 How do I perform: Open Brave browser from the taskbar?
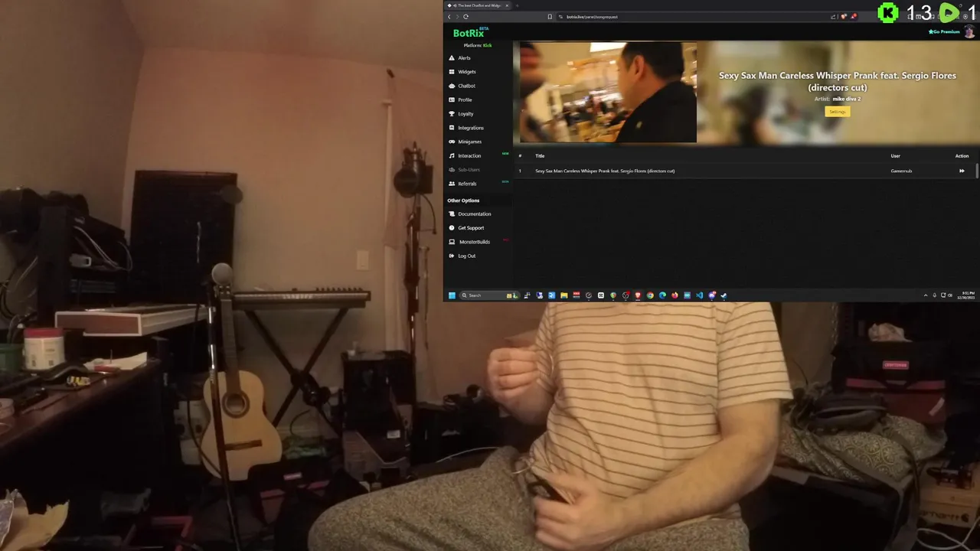638,295
